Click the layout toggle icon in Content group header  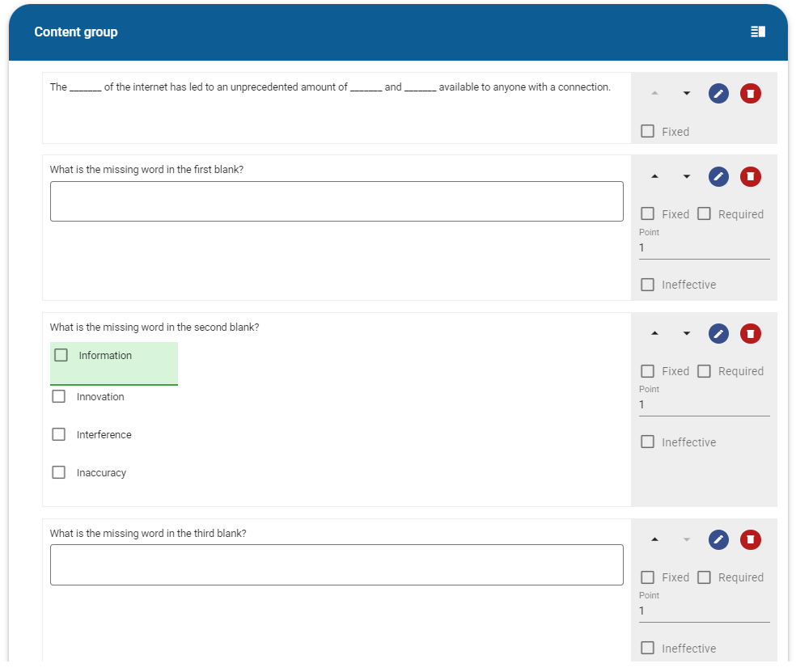pos(757,32)
